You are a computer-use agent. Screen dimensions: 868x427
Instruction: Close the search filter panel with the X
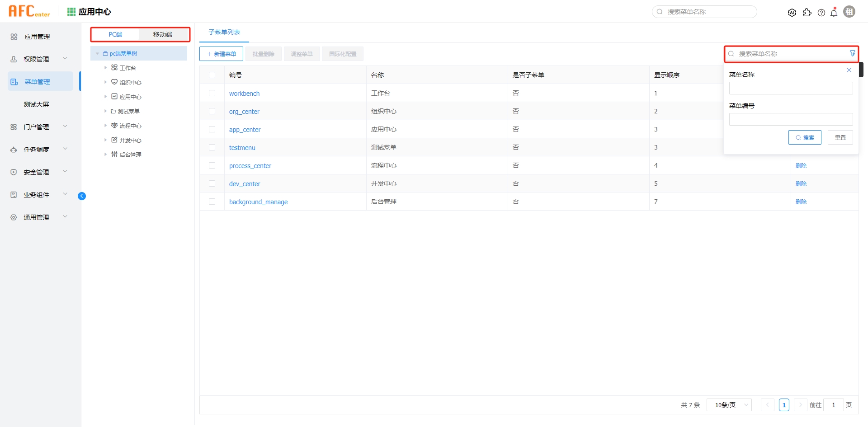[849, 70]
